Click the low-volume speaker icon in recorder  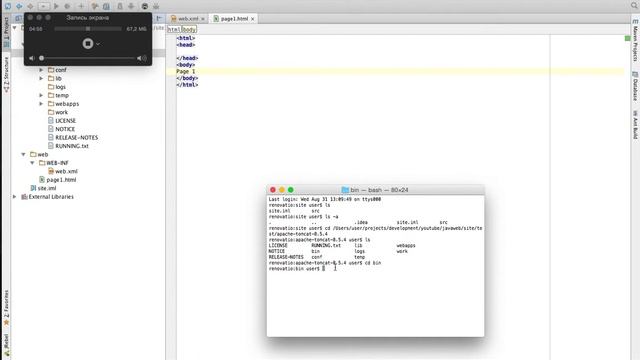click(31, 58)
